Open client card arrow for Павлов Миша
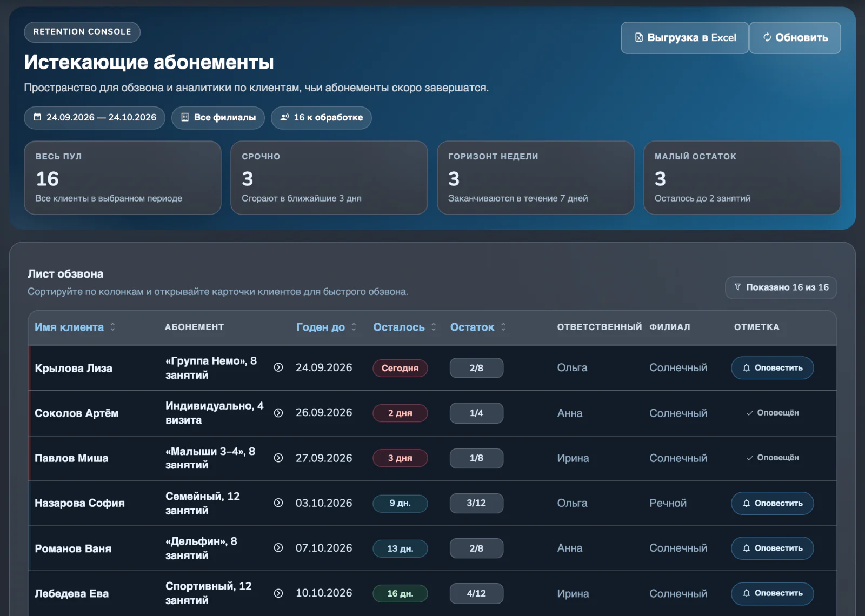 point(278,458)
